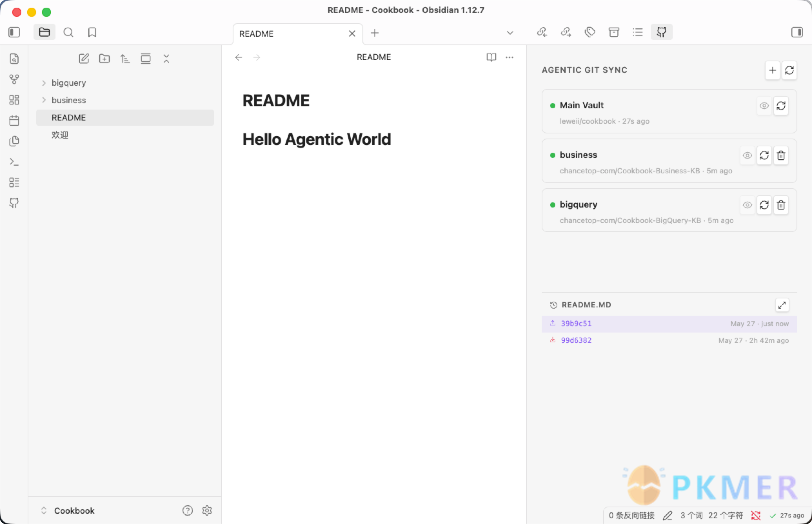
Task: Expand the README.MD history panel
Action: pos(782,305)
